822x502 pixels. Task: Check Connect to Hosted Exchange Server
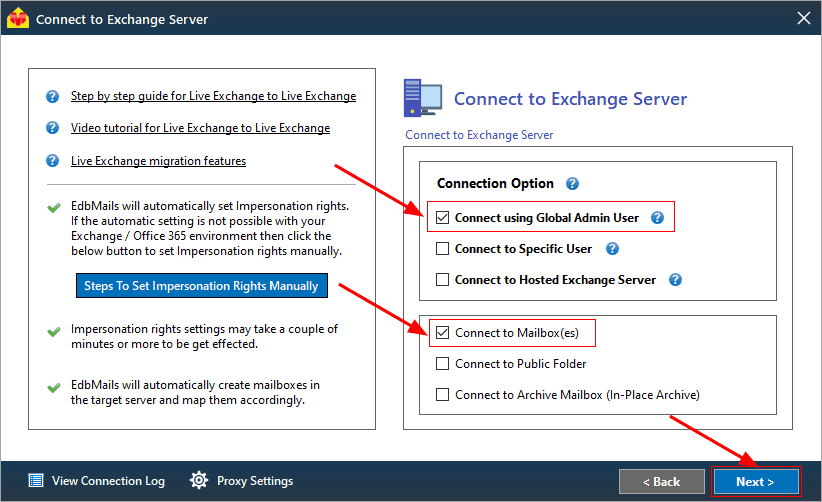point(442,279)
